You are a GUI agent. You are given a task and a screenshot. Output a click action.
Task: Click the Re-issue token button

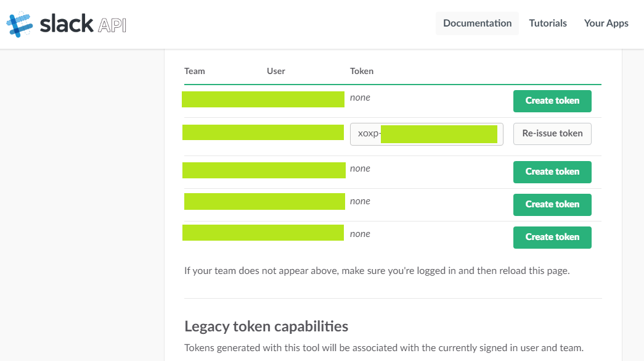click(x=552, y=133)
